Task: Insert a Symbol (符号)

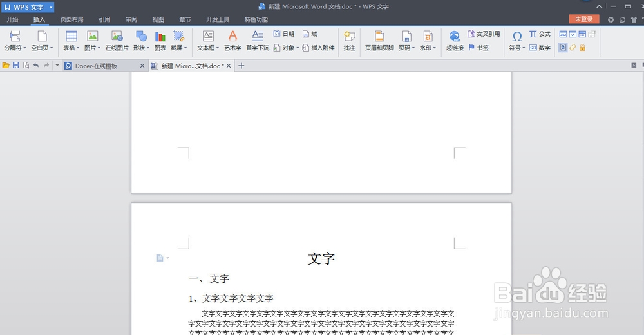Action: click(517, 41)
